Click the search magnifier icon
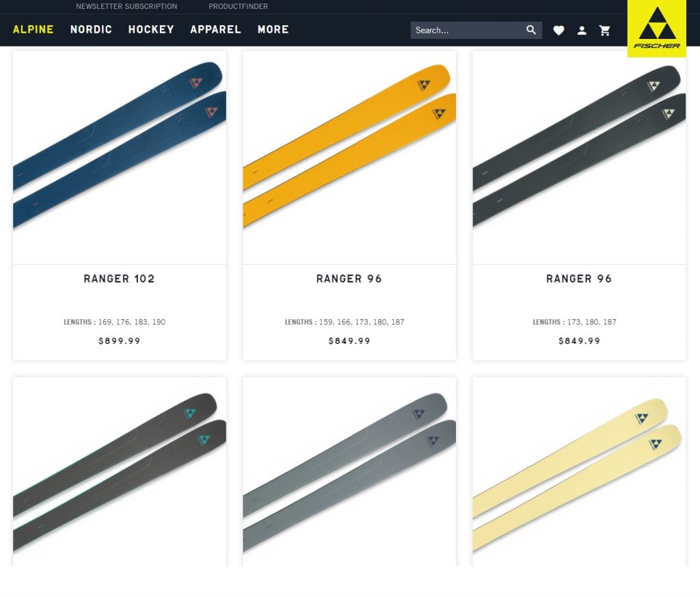Viewport: 700px width, 597px height. (530, 30)
